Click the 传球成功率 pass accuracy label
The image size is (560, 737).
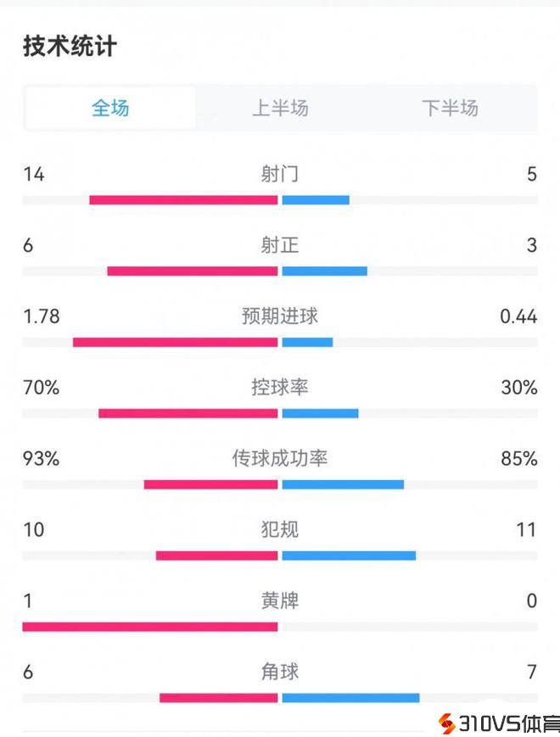coord(280,459)
